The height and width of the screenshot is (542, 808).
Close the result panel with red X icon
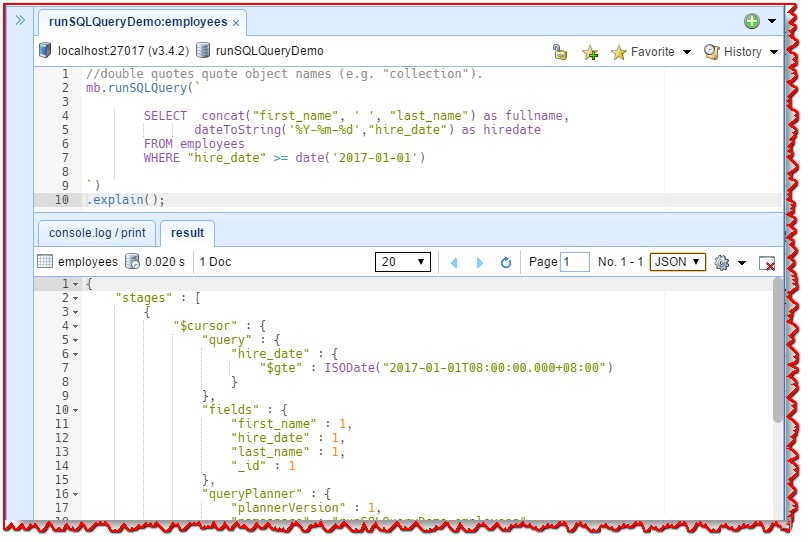pos(767,264)
